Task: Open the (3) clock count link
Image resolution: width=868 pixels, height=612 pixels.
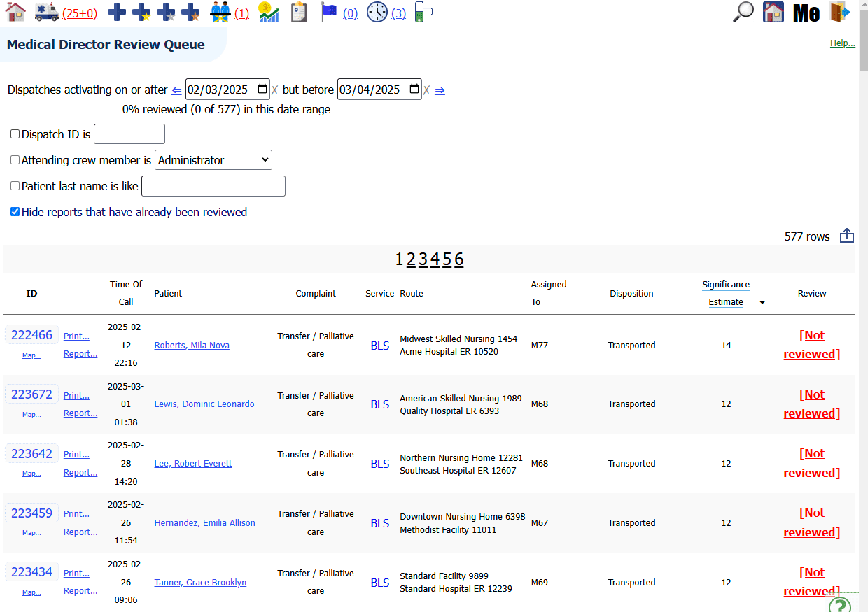Action: 398,13
